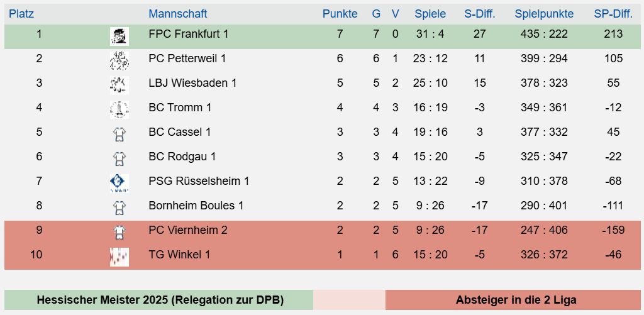Click the FPC Frankfurt 1 team logo
This screenshot has height=315, width=644.
coord(119,36)
